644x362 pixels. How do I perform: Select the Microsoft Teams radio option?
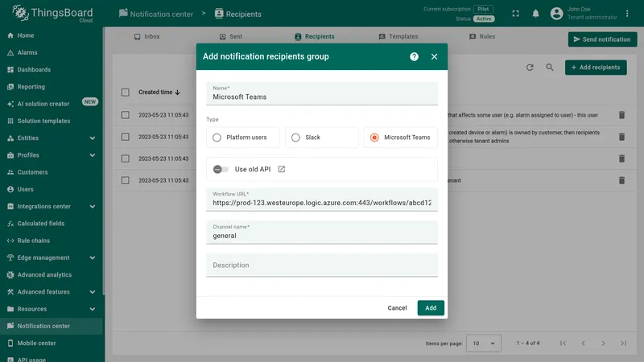point(400,137)
